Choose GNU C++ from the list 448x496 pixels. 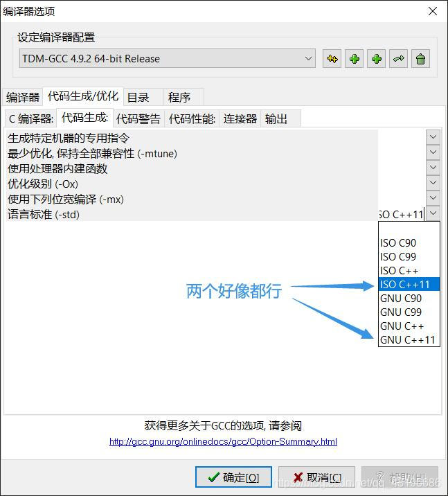pos(409,326)
